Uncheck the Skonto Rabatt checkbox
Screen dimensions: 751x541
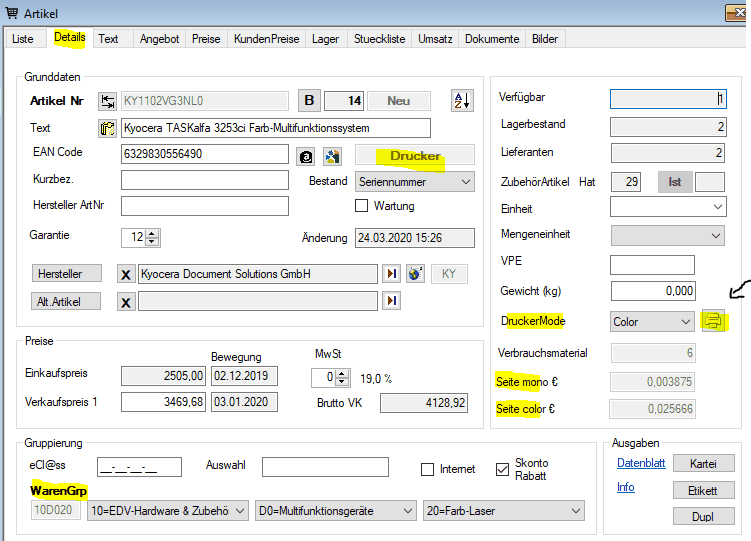tap(503, 469)
